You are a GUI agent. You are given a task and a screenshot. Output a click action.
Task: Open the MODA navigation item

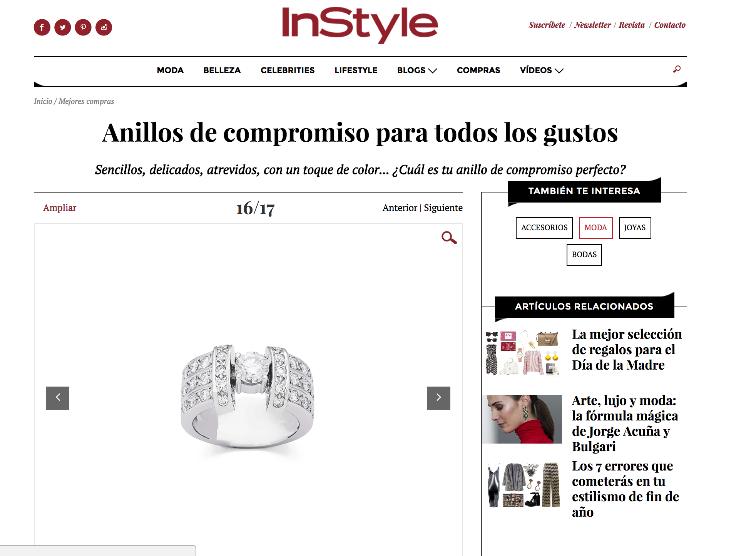[170, 70]
